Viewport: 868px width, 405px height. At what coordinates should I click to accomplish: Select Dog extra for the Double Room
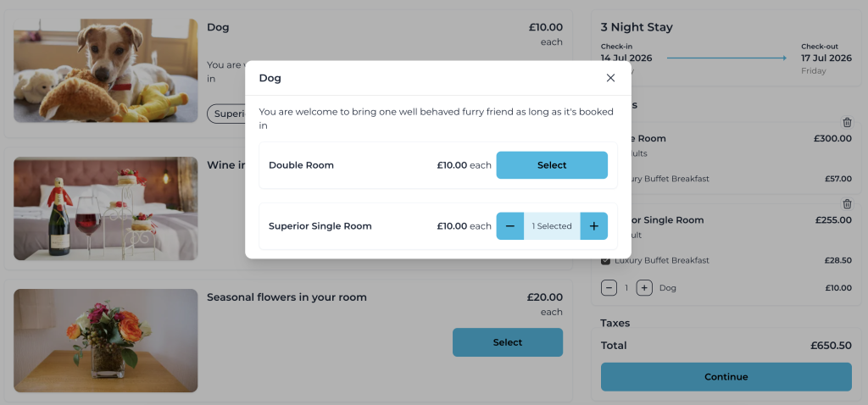551,165
